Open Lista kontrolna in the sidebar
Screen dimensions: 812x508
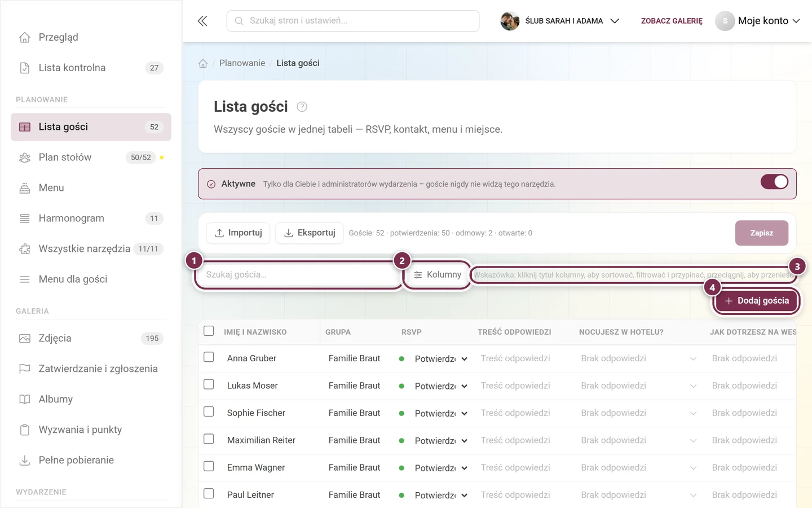pyautogui.click(x=91, y=68)
